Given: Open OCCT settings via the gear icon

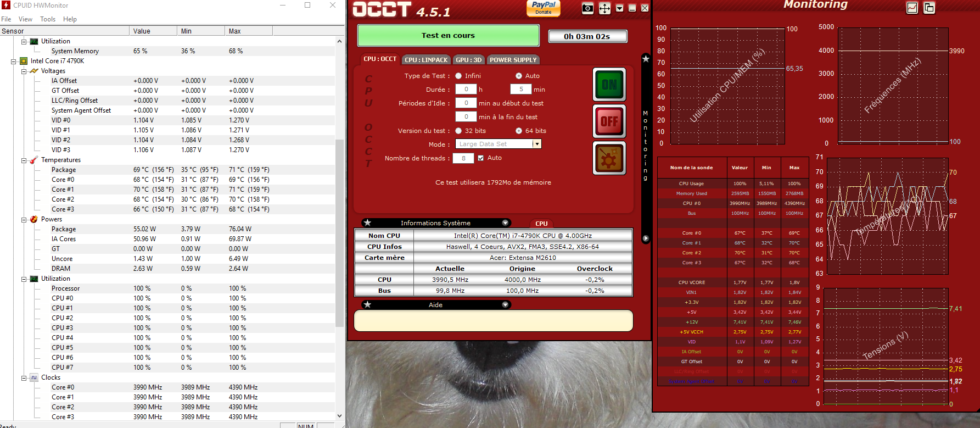Looking at the screenshot, I should [609, 158].
